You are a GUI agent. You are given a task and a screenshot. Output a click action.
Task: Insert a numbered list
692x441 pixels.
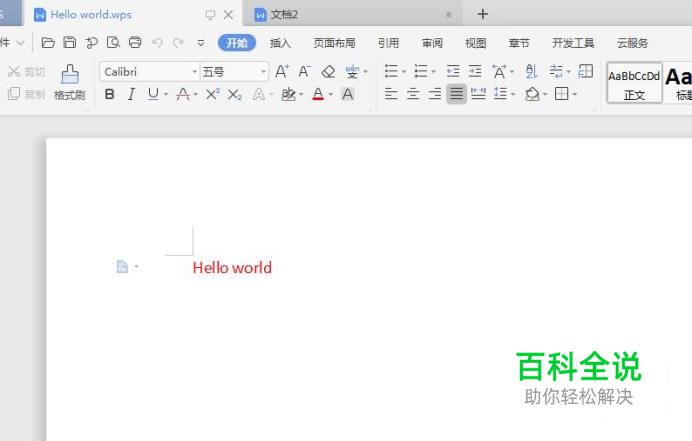421,71
